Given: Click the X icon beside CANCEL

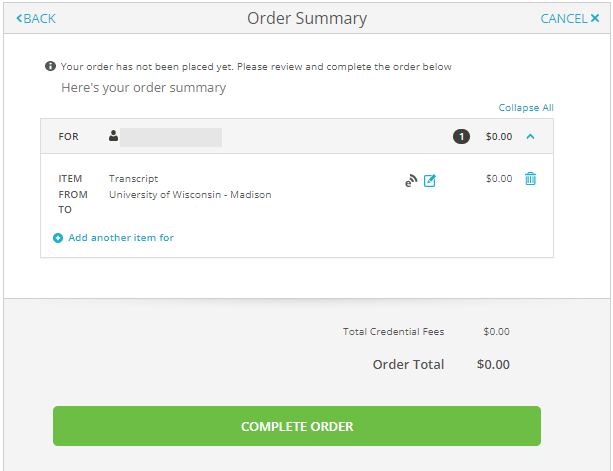Looking at the screenshot, I should click(x=595, y=18).
